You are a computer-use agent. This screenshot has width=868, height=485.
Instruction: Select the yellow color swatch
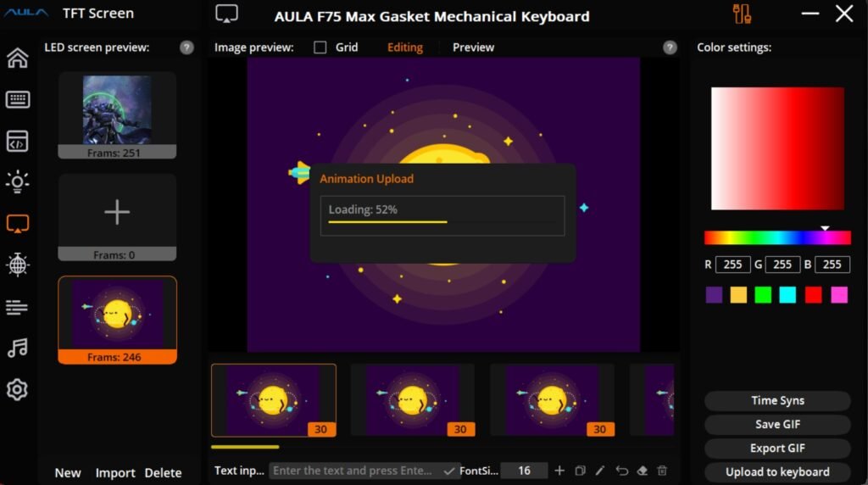point(738,294)
